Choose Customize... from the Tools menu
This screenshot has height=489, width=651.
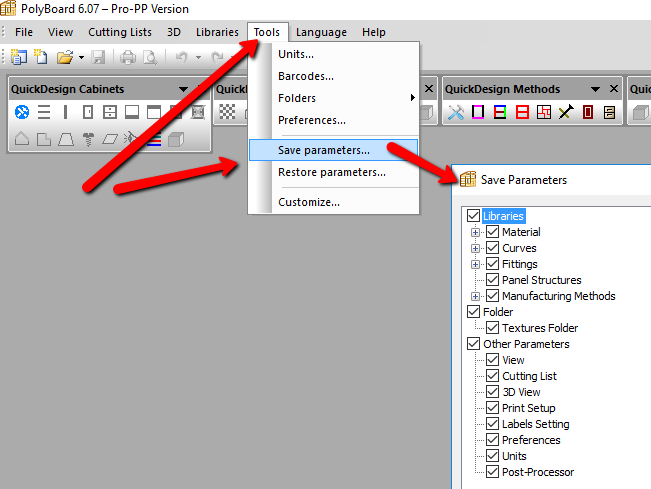pyautogui.click(x=333, y=202)
